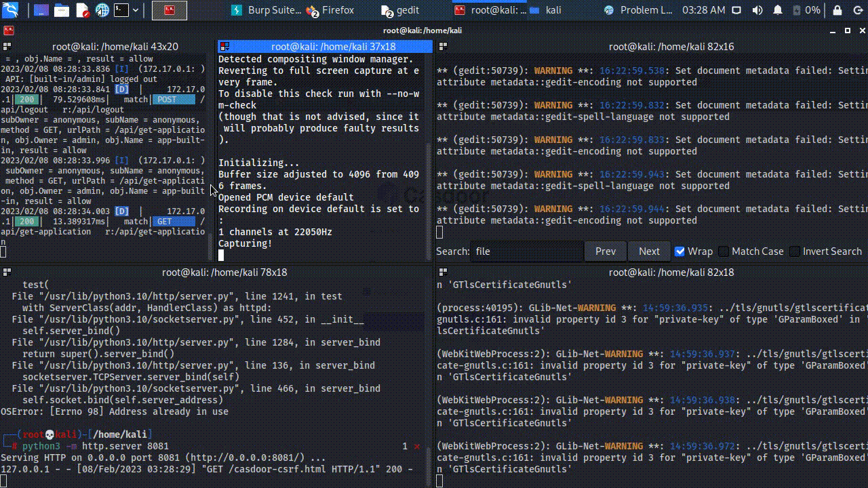Click the active Terminator red taskbar button
This screenshot has height=488, width=868.
coord(170,10)
